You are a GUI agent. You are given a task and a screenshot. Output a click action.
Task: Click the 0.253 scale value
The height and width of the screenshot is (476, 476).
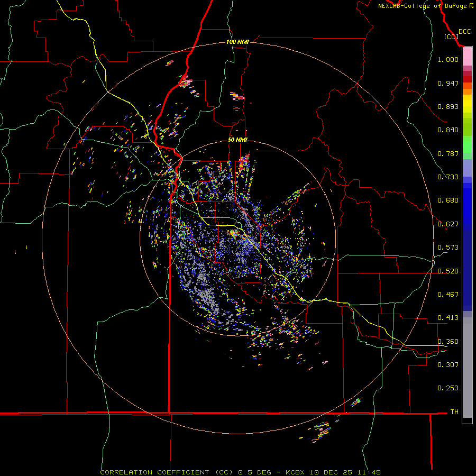[448, 388]
